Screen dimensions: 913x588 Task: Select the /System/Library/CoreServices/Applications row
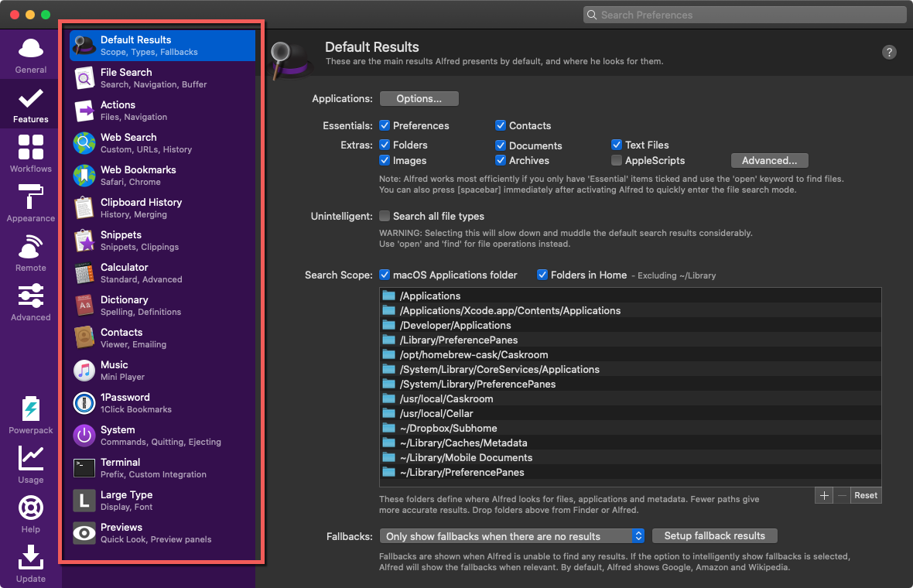(x=630, y=369)
